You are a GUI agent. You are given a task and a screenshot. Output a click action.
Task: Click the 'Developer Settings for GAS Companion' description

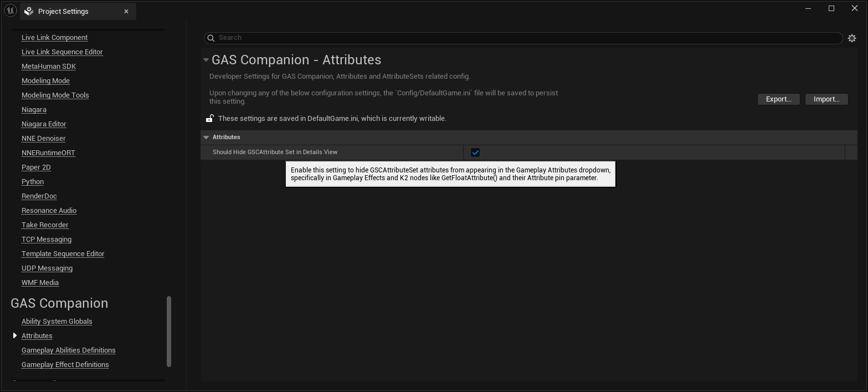[x=340, y=76]
